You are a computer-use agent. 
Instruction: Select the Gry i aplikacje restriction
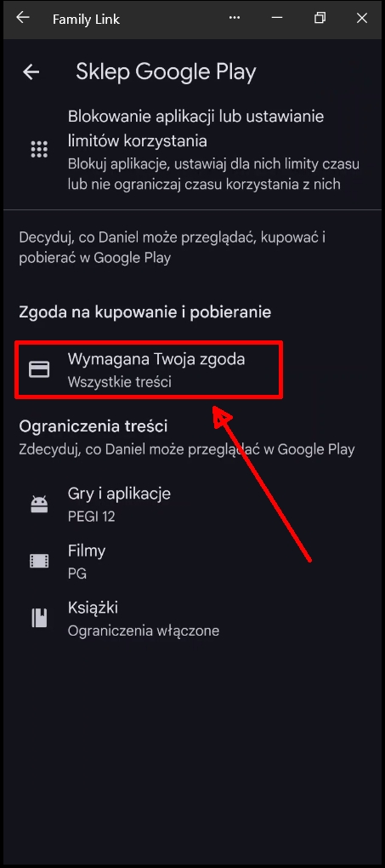pos(192,505)
